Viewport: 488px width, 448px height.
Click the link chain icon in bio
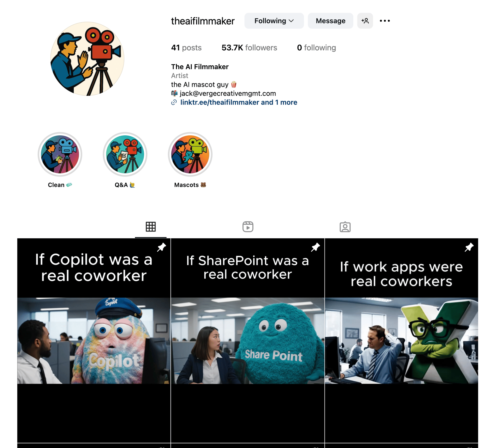pyautogui.click(x=174, y=102)
